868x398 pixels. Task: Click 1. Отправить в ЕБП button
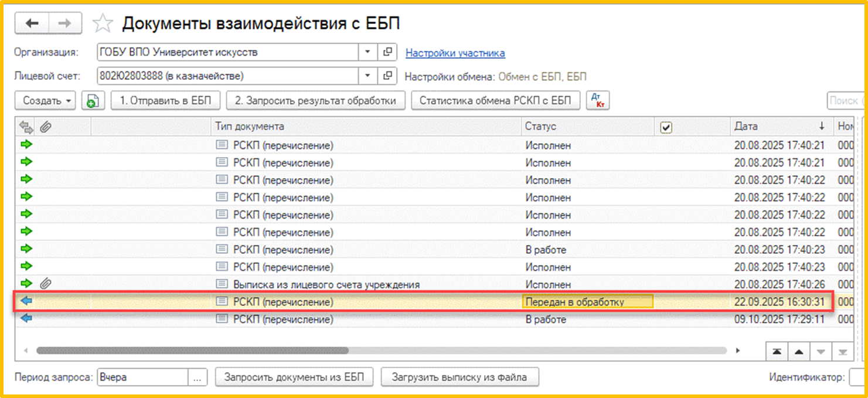pyautogui.click(x=165, y=100)
